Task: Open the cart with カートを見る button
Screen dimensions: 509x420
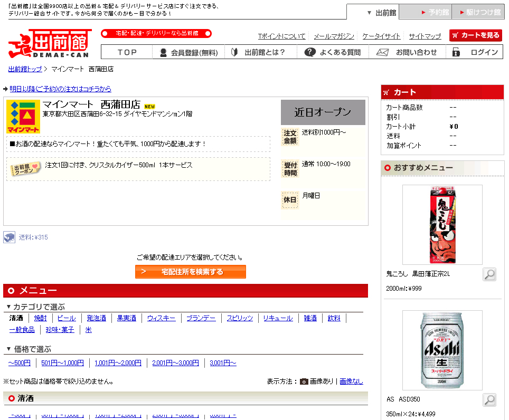Action: (476, 35)
